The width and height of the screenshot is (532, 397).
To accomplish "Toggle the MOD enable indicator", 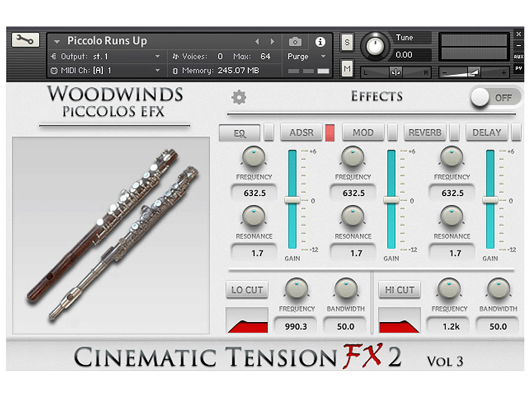I will pyautogui.click(x=392, y=132).
